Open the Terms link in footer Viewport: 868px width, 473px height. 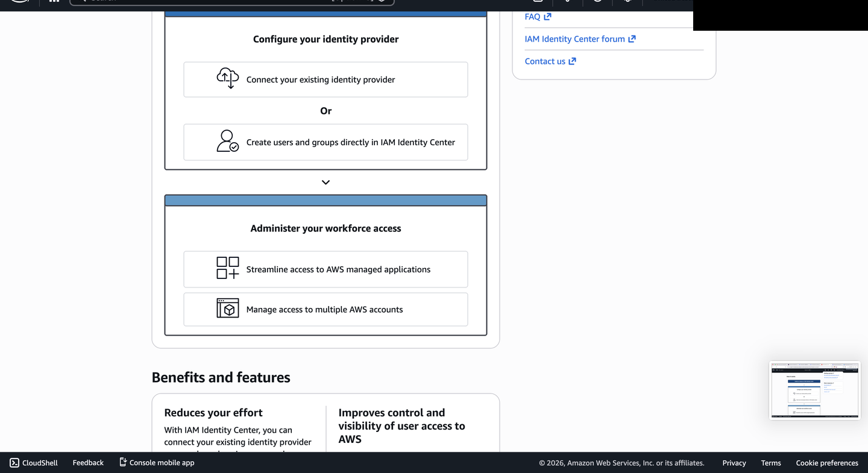(x=771, y=463)
